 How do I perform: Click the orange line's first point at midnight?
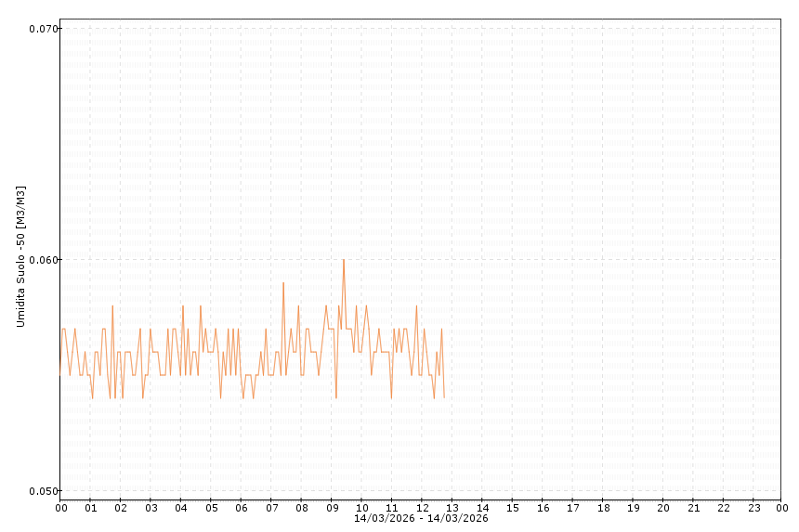[60, 374]
